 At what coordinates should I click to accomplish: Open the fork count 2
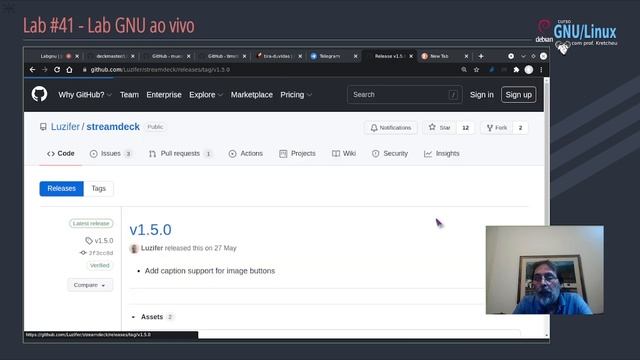pos(520,128)
